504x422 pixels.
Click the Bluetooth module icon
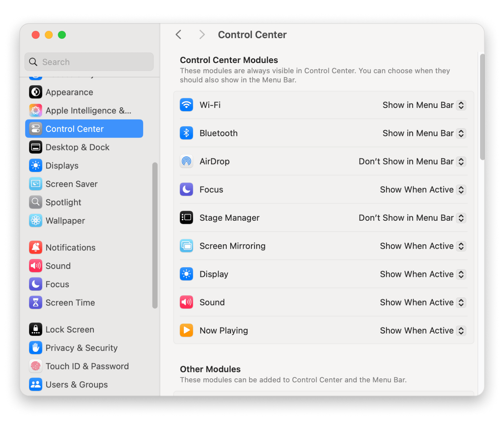point(186,133)
